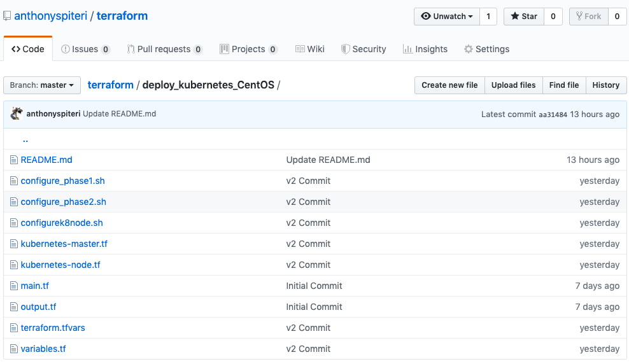629x364 pixels.
Task: Open the Branch: master selector
Action: point(42,85)
